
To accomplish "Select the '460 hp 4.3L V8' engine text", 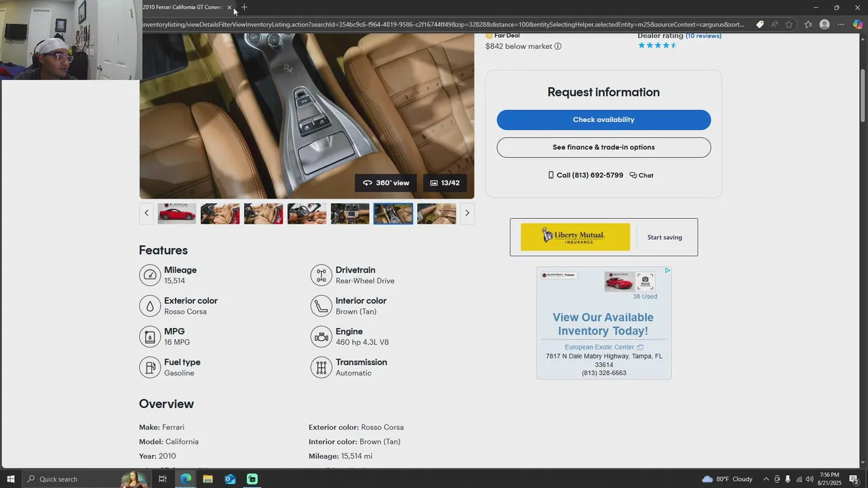I will click(x=362, y=342).
